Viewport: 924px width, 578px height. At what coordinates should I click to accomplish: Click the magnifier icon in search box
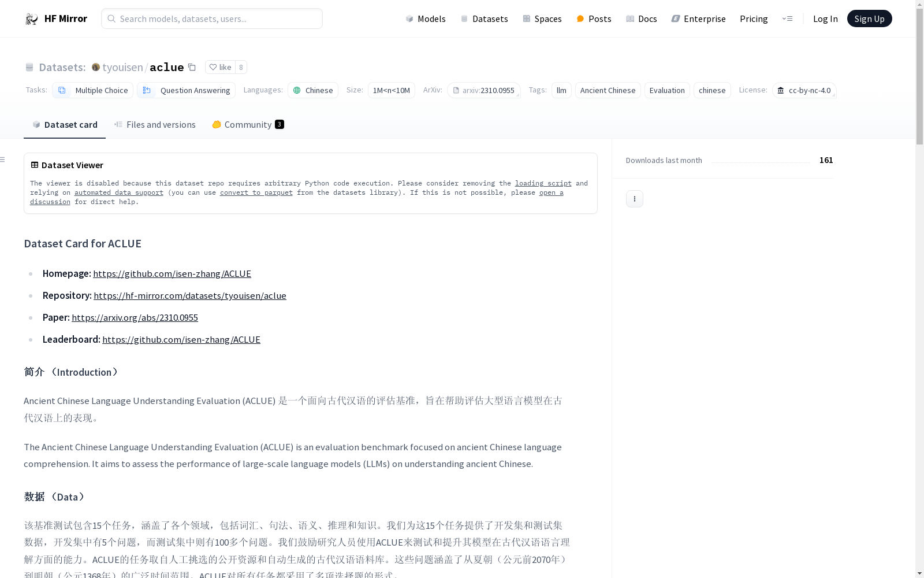(x=111, y=18)
